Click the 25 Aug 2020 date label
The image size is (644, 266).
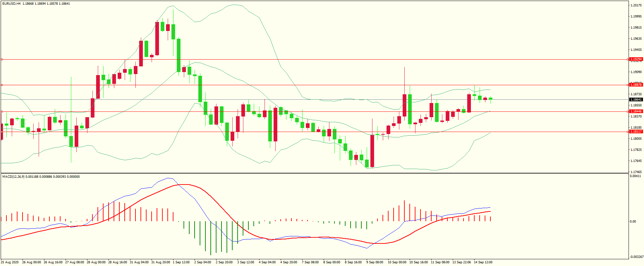[10, 262]
